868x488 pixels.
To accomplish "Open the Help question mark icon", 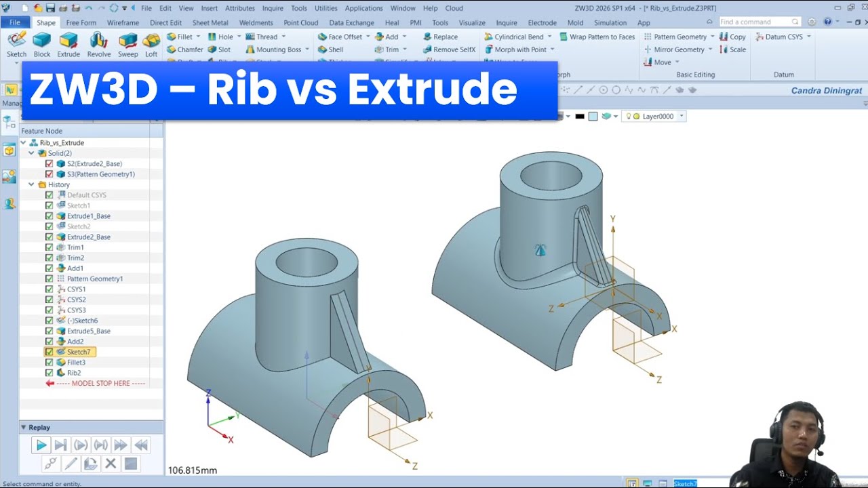I will (827, 22).
